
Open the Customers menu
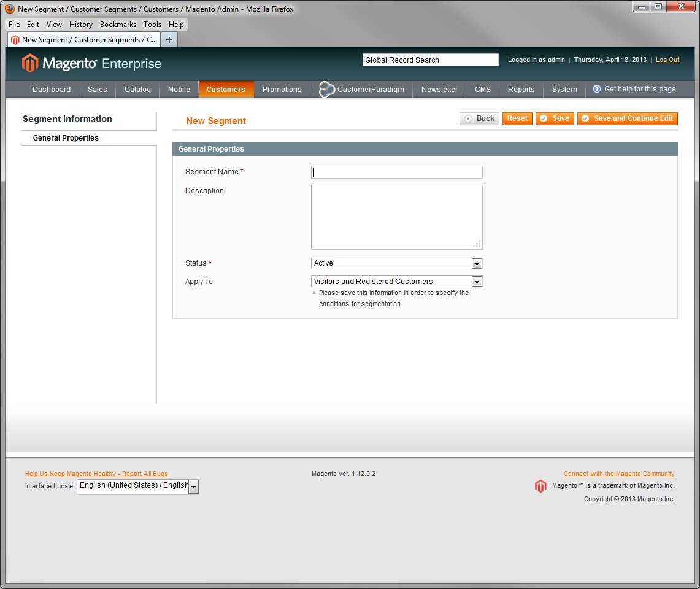(x=226, y=90)
